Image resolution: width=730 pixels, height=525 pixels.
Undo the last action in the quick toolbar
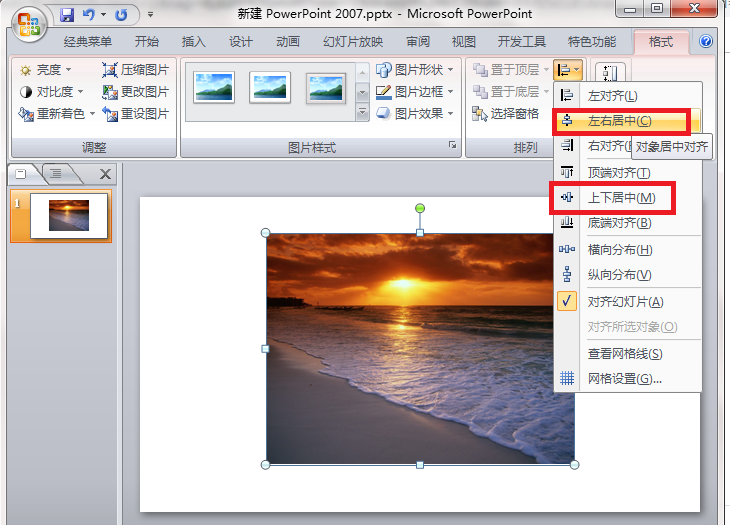[88, 15]
